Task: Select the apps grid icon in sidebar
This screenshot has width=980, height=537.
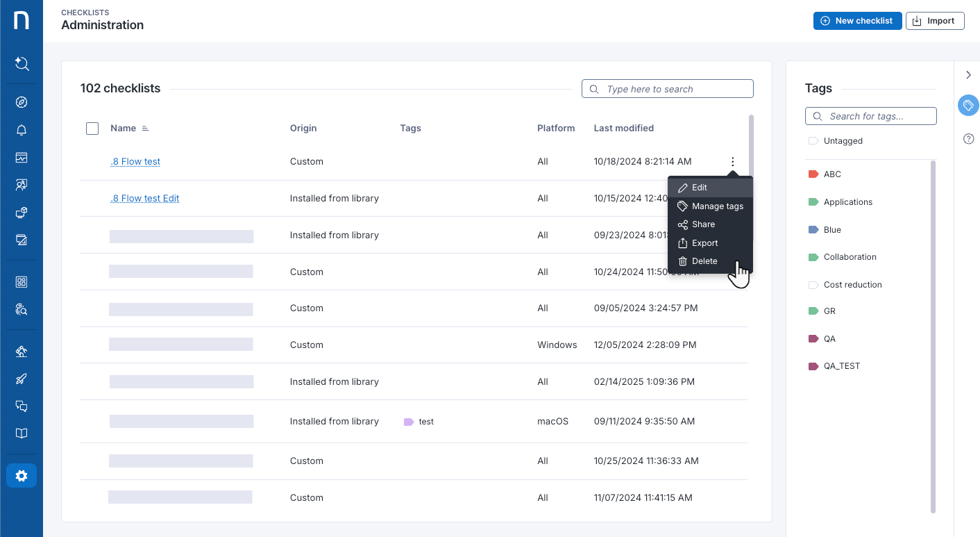Action: pos(22,281)
